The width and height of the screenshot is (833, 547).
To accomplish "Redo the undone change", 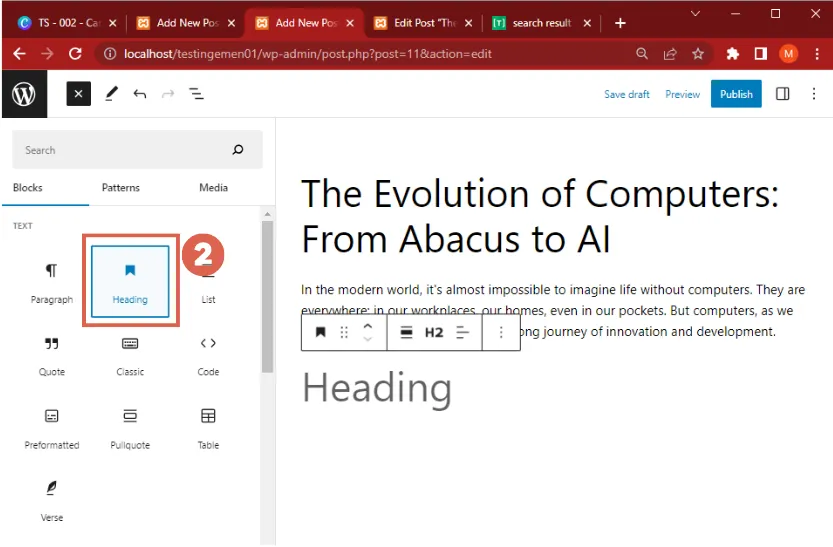I will coord(168,95).
